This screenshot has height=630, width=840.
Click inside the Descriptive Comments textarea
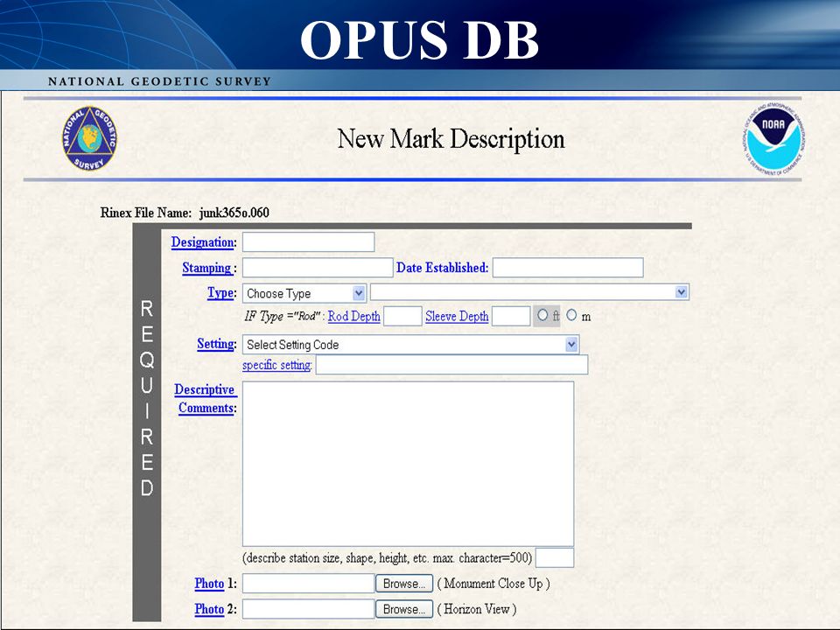click(409, 464)
